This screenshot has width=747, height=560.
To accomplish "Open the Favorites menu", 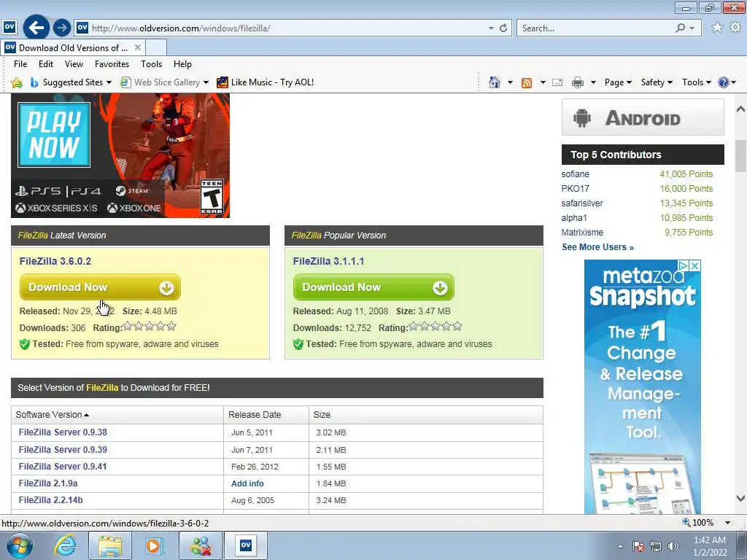I will [x=112, y=64].
